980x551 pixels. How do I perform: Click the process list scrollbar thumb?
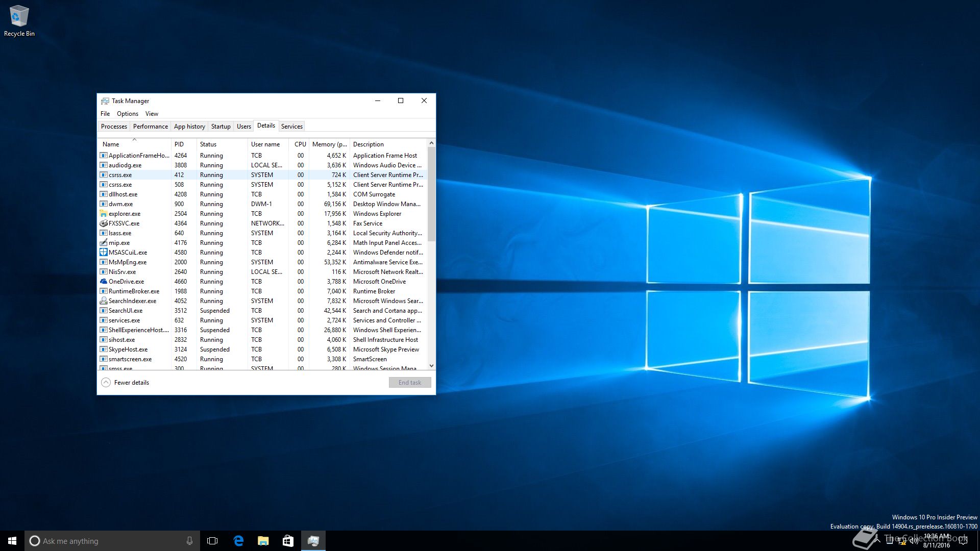pyautogui.click(x=431, y=194)
